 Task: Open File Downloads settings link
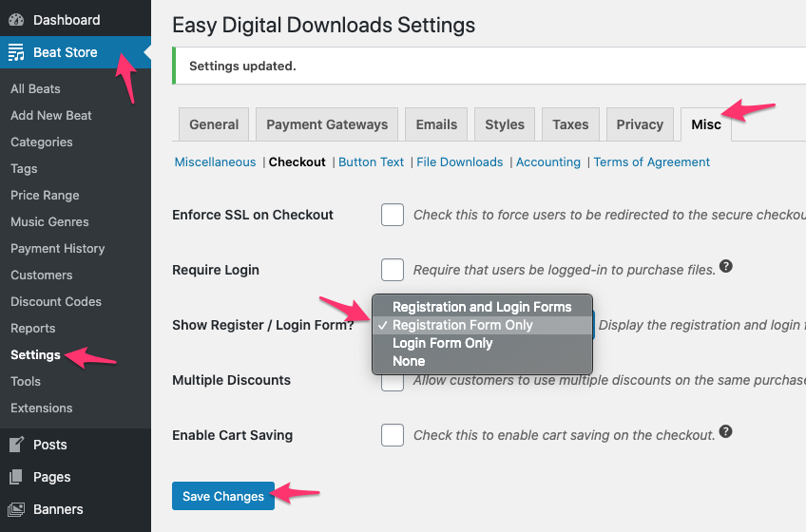point(459,161)
